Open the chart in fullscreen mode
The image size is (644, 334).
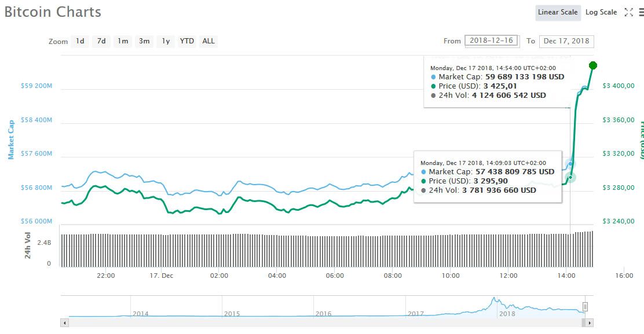pos(628,12)
